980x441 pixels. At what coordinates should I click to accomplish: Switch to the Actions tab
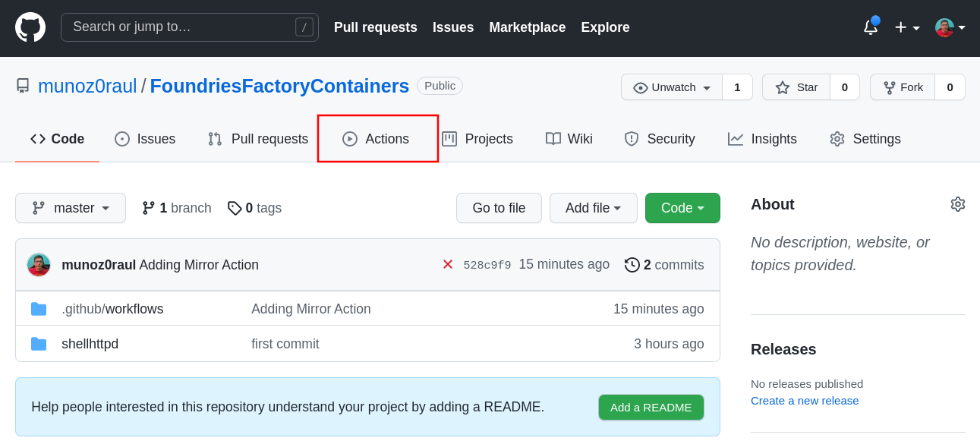[x=377, y=139]
